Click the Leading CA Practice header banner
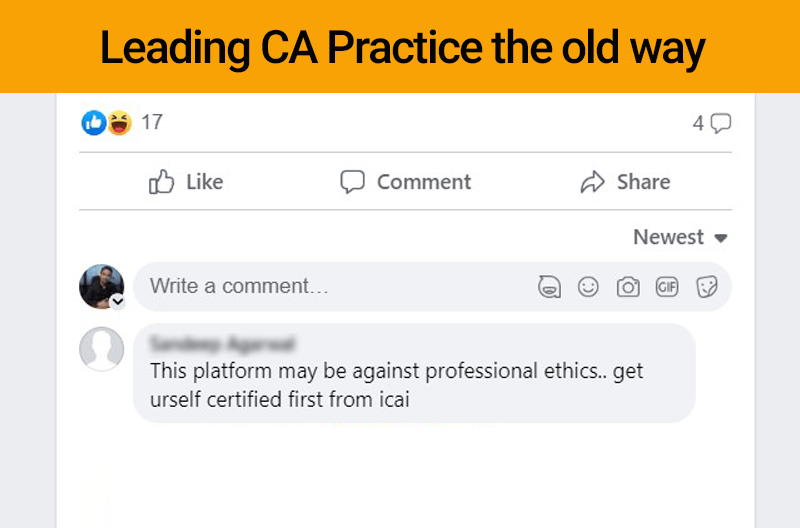Viewport: 800px width, 528px height. (x=400, y=47)
